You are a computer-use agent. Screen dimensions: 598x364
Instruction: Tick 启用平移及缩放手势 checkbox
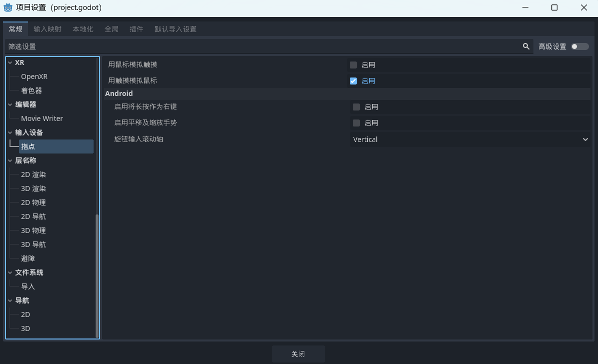tap(356, 123)
